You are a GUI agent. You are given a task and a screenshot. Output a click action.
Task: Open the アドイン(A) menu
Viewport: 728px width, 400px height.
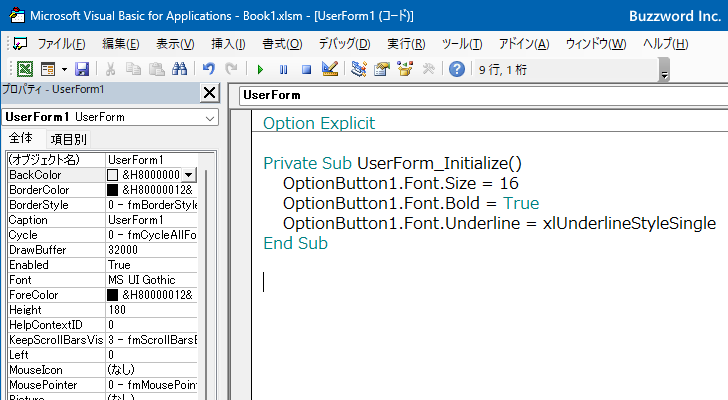point(524,44)
